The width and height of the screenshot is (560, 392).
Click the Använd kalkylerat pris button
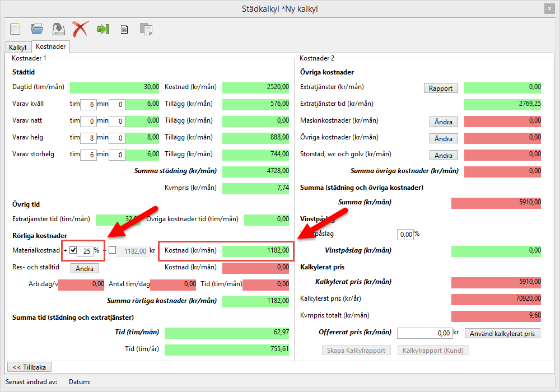point(502,334)
